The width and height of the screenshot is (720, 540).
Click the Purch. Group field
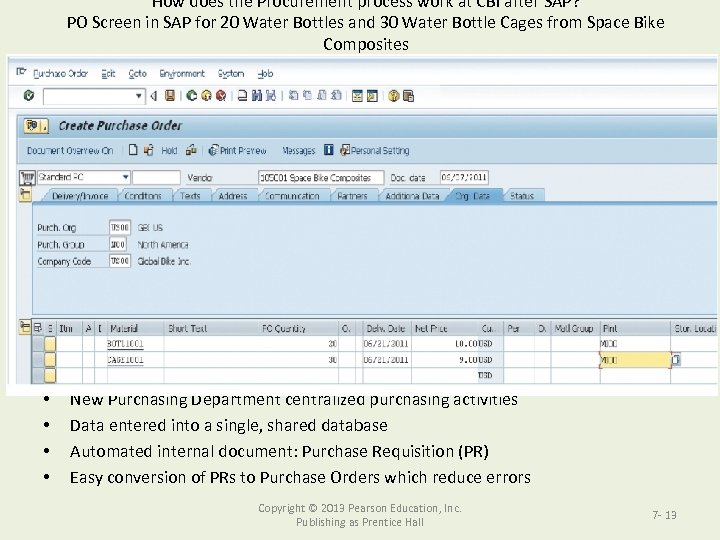tap(118, 244)
